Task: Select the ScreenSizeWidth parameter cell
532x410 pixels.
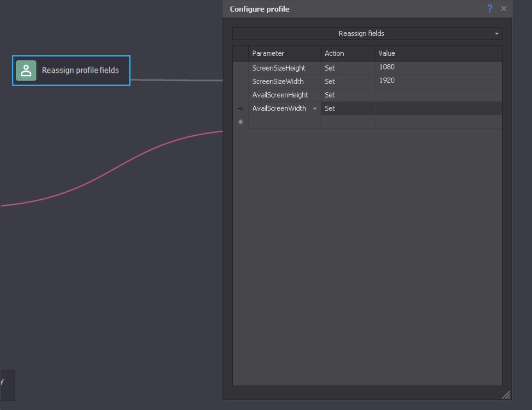Action: click(x=285, y=82)
